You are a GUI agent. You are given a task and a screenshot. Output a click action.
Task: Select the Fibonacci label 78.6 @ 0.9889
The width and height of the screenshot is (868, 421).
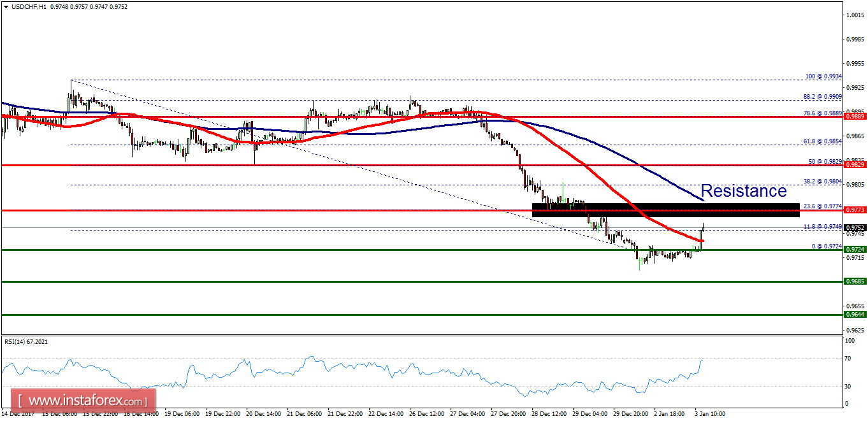tap(823, 113)
